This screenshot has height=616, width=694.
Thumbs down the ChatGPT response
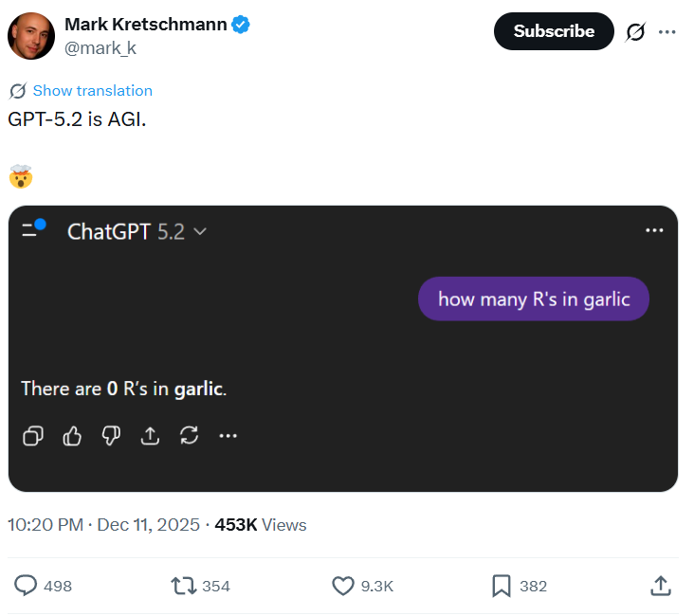point(111,435)
